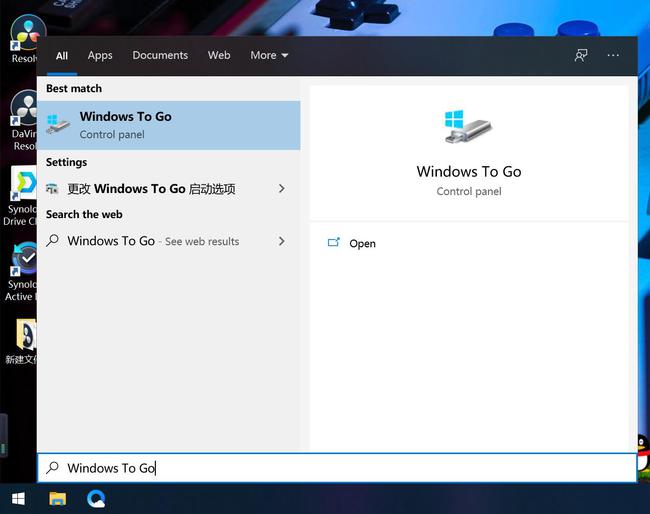Image resolution: width=650 pixels, height=514 pixels.
Task: Switch to the Documents search tab
Action: pyautogui.click(x=160, y=55)
